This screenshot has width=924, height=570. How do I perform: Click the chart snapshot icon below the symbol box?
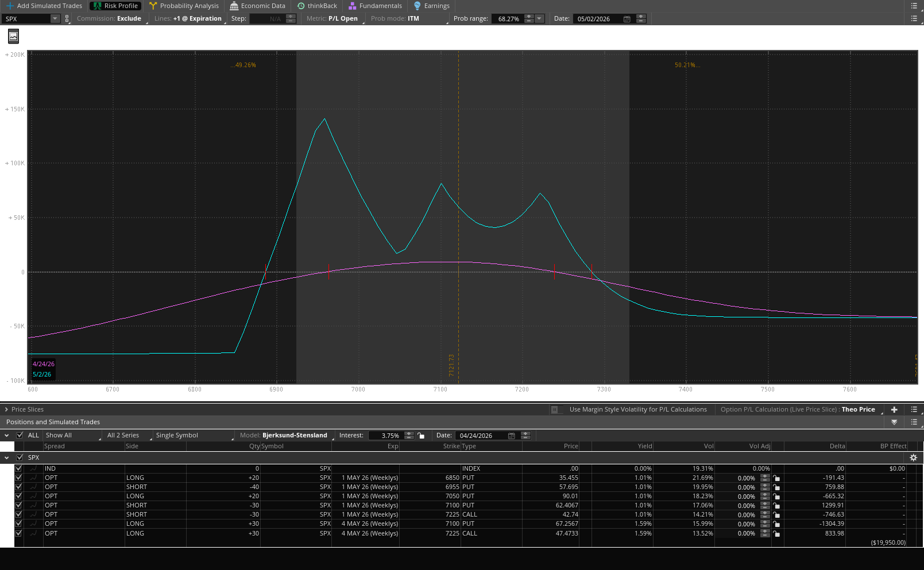pos(13,37)
